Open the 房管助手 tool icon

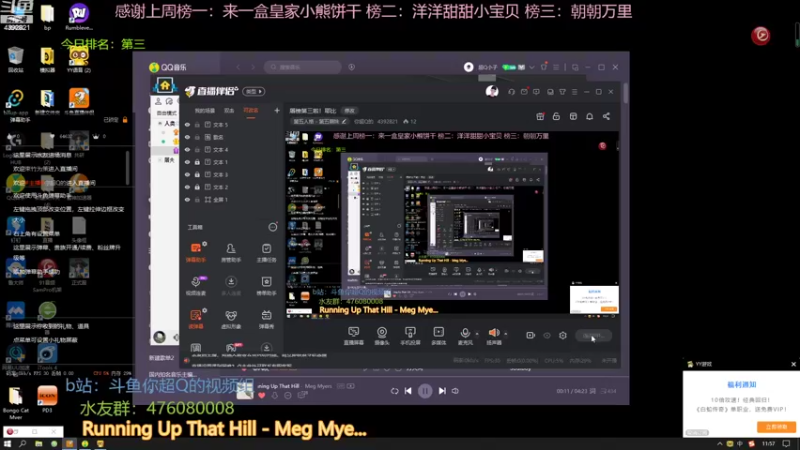(231, 253)
